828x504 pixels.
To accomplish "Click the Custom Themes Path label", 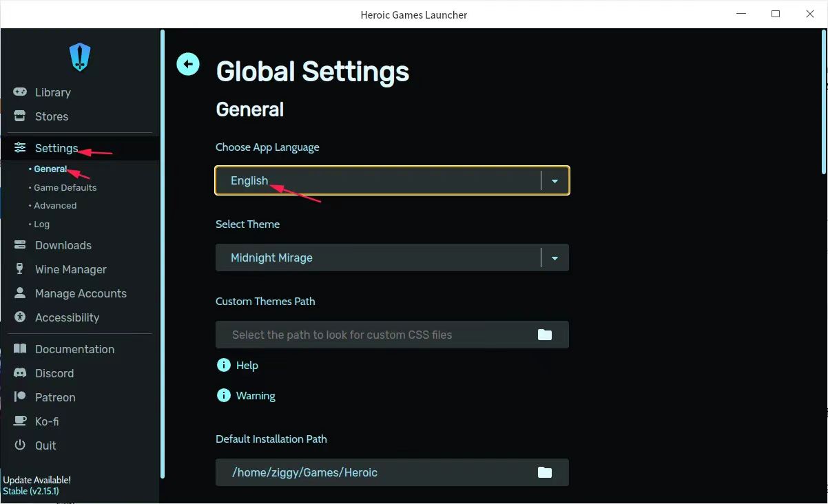I will tap(265, 301).
